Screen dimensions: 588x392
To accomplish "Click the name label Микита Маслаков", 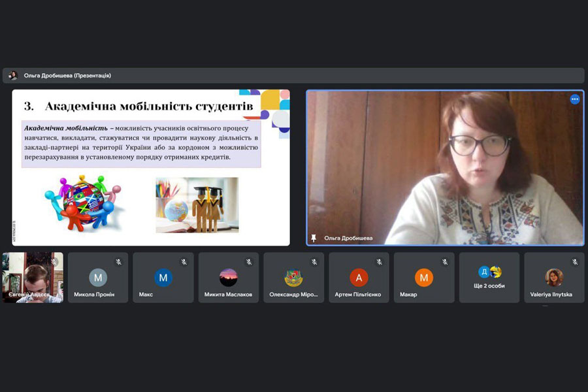I will tap(228, 295).
